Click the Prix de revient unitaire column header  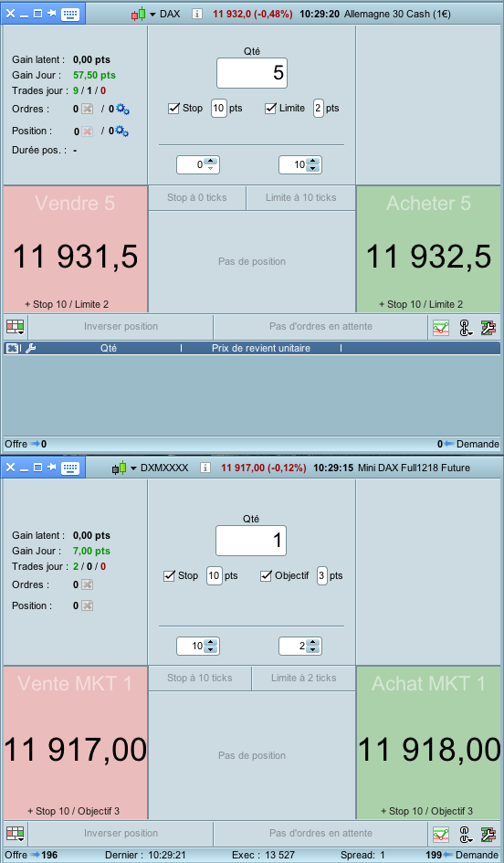(261, 348)
